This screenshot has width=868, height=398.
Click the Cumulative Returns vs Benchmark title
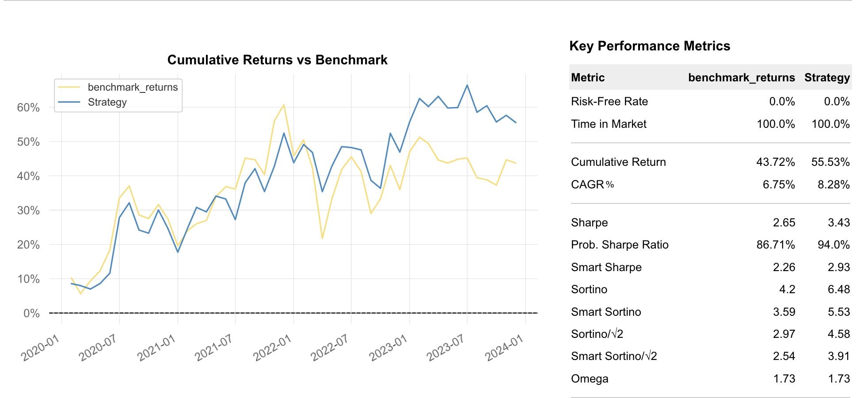tap(277, 60)
